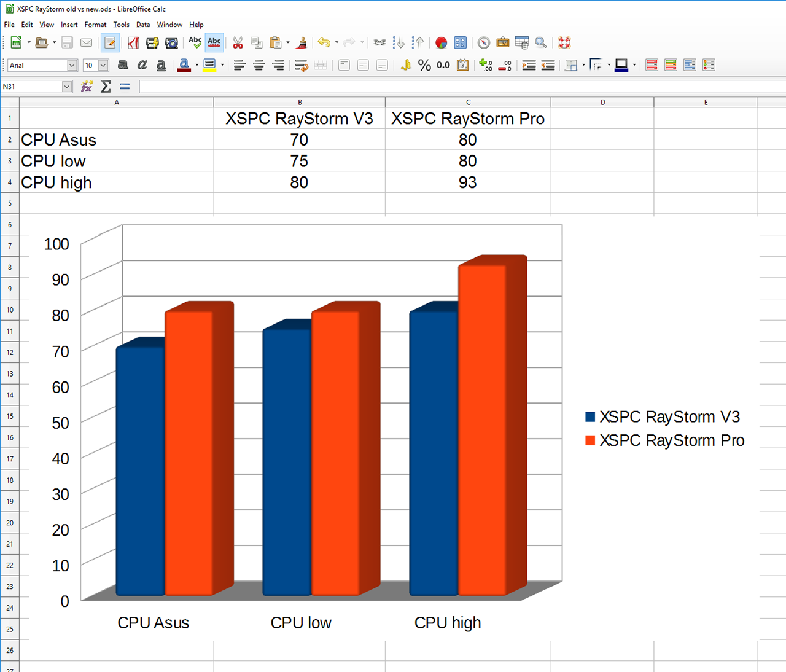The width and height of the screenshot is (786, 672).
Task: Open the Undo history dropdown arrow
Action: coord(337,42)
